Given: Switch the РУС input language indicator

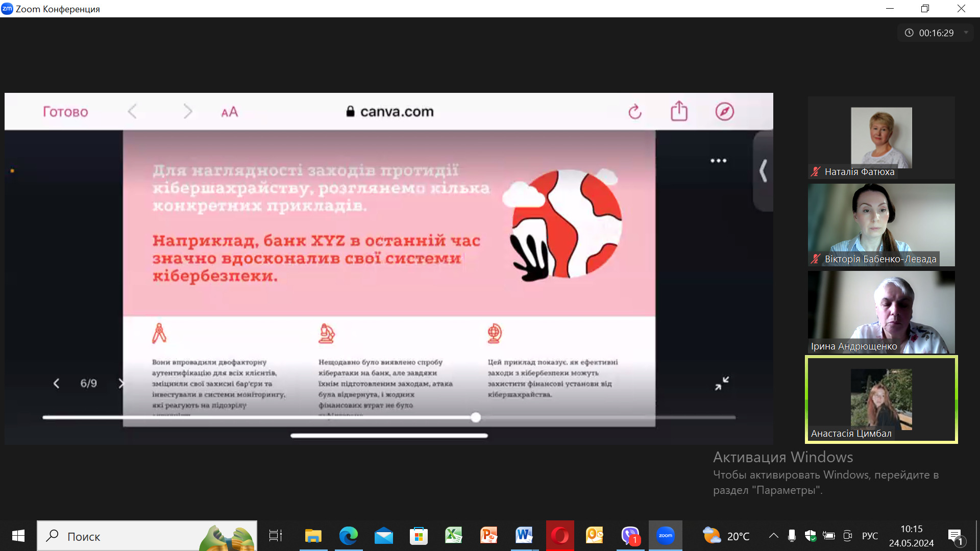Looking at the screenshot, I should (870, 536).
